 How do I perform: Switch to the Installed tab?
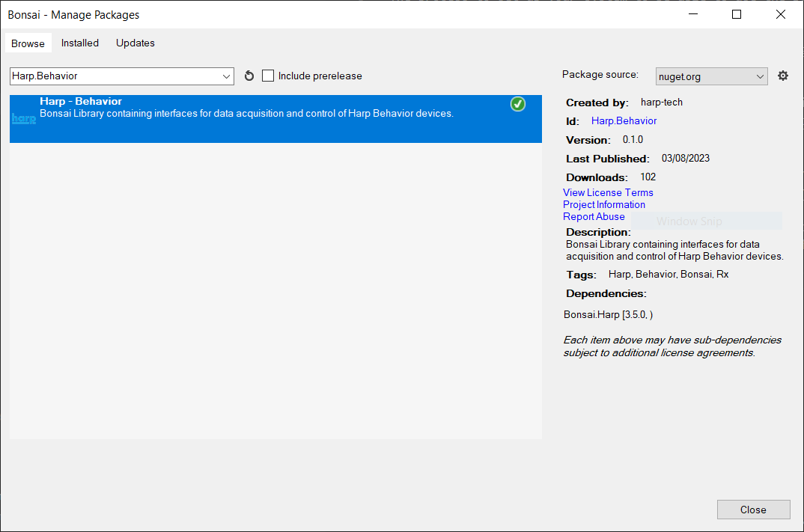[79, 43]
